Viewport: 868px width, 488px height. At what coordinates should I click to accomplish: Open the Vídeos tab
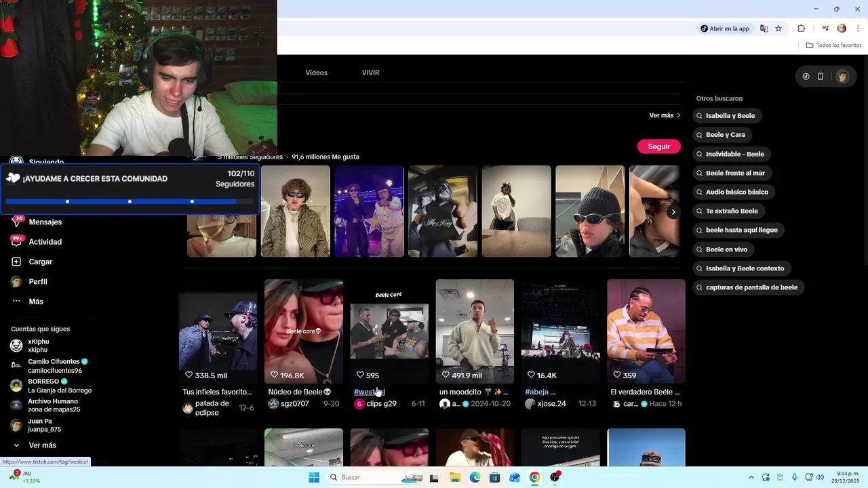coord(316,73)
